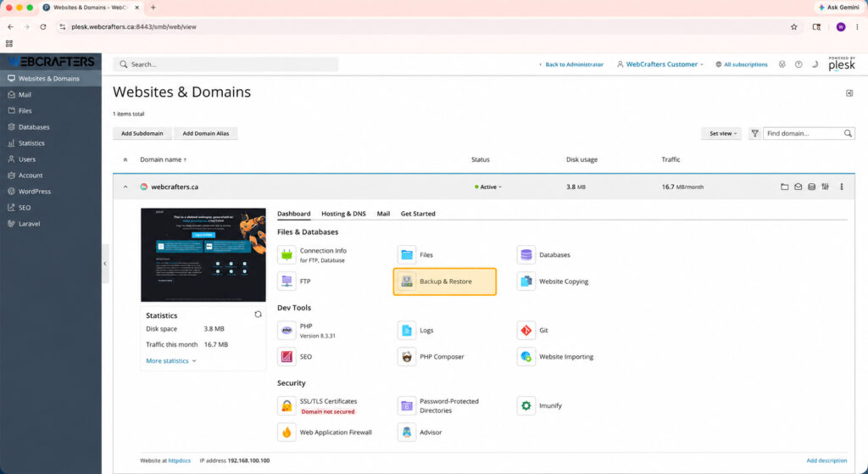Open Mail in the sidebar
868x474 pixels.
point(51,95)
